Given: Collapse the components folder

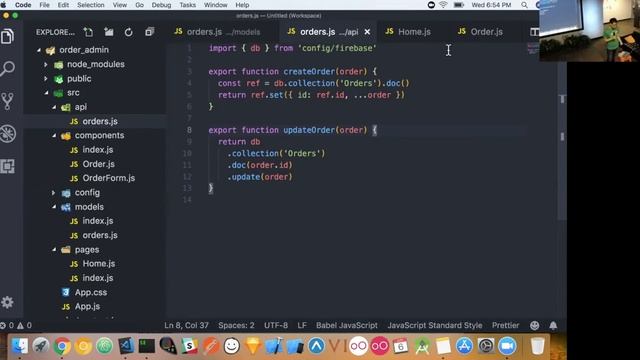Looking at the screenshot, I should (54, 136).
